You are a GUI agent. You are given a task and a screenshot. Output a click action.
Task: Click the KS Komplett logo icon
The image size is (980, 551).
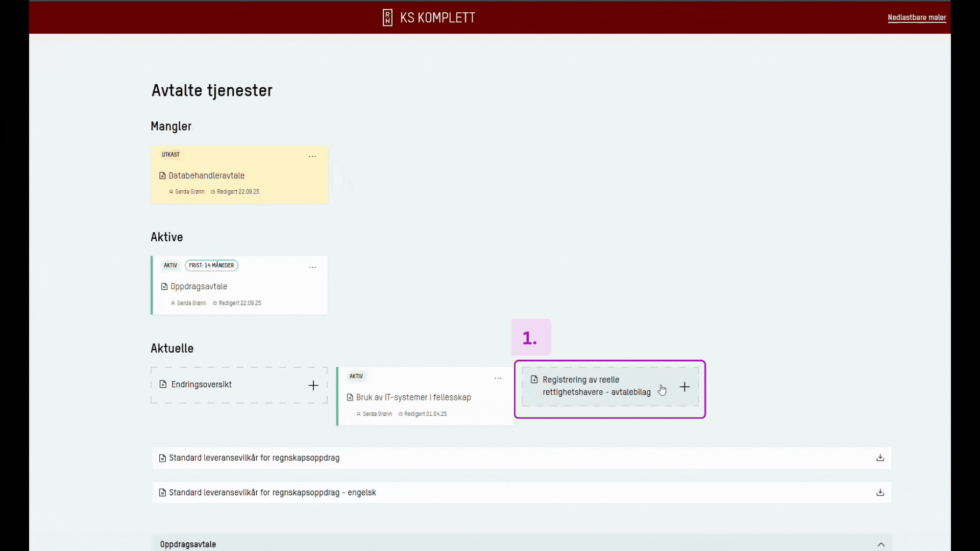point(387,17)
